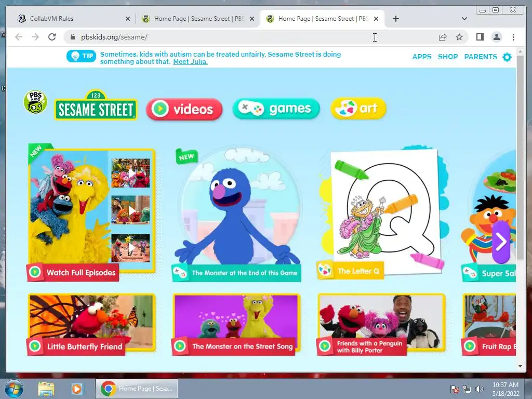Click the PBS Kids logo
Screen dimensions: 532x399
[35, 102]
